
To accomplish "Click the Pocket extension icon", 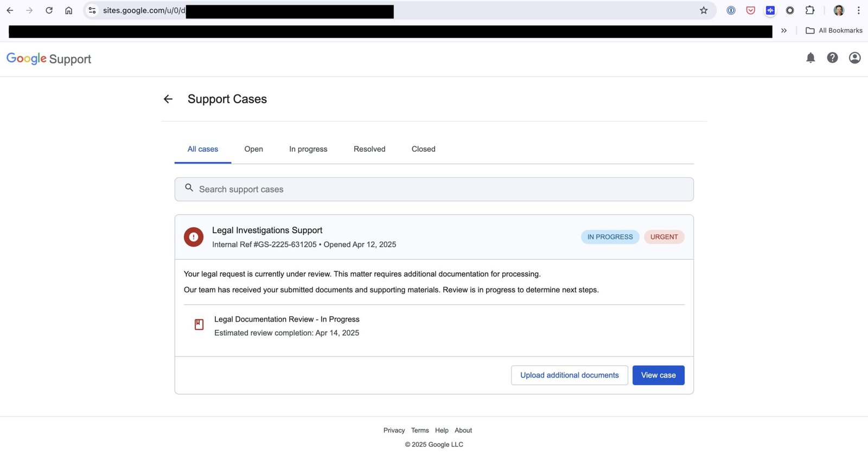I will click(x=750, y=10).
